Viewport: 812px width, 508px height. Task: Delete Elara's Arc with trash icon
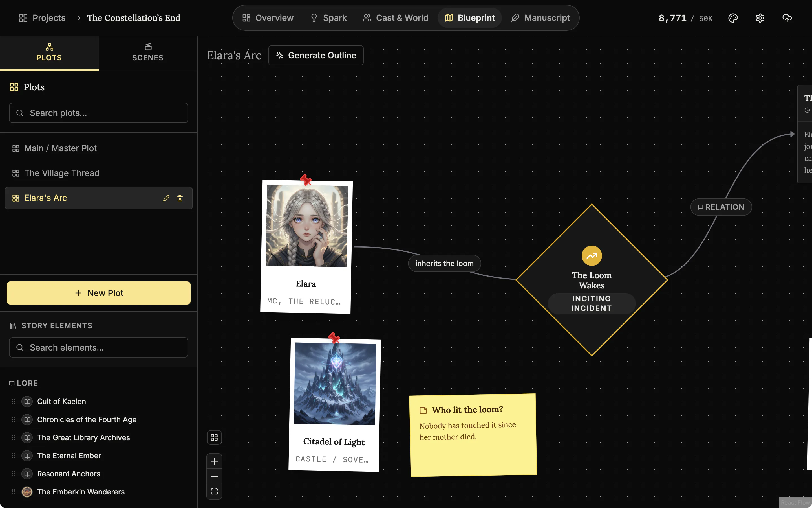tap(180, 198)
